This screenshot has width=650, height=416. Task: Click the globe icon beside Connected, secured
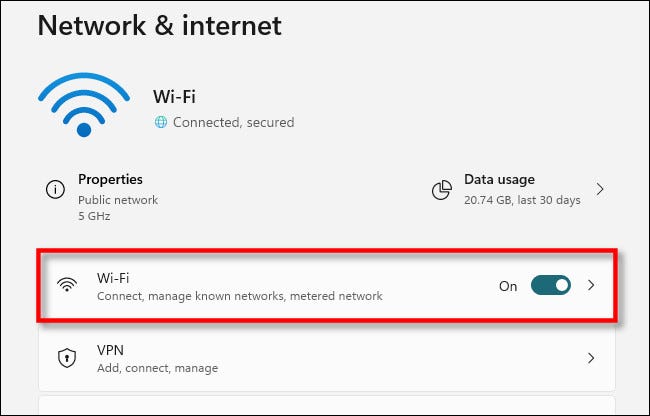tap(159, 122)
